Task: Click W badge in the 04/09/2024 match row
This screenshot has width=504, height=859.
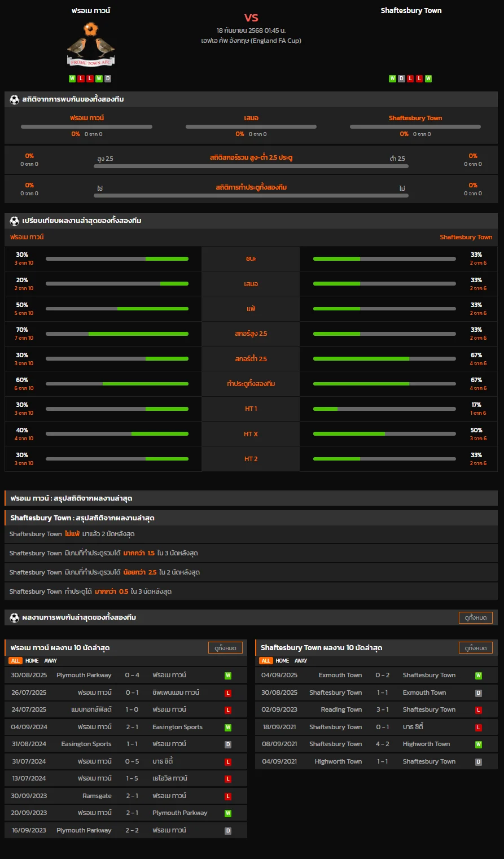Action: click(228, 727)
